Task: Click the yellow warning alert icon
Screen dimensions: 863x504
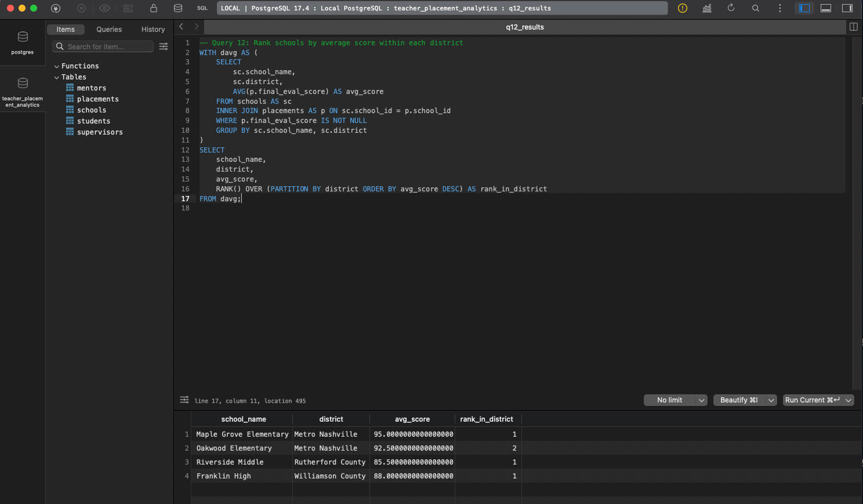Action: (683, 8)
